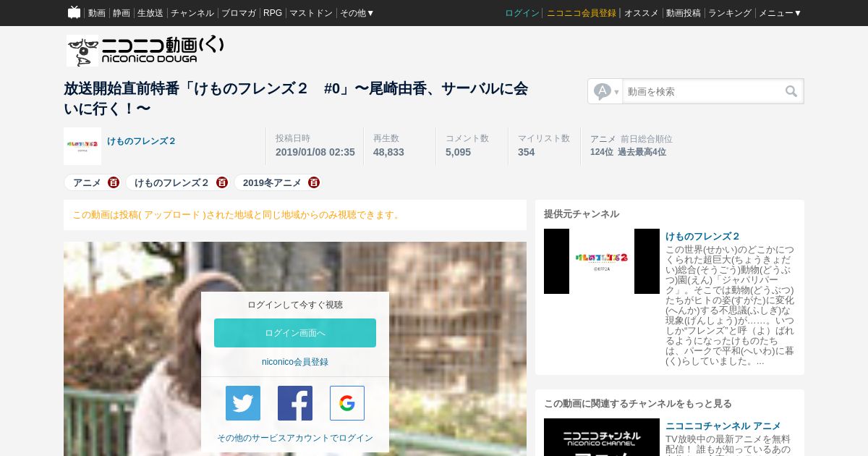Open dictionary icon next to けものフレンズ２ tag
Viewport: 868px width, 456px height.
point(222,182)
